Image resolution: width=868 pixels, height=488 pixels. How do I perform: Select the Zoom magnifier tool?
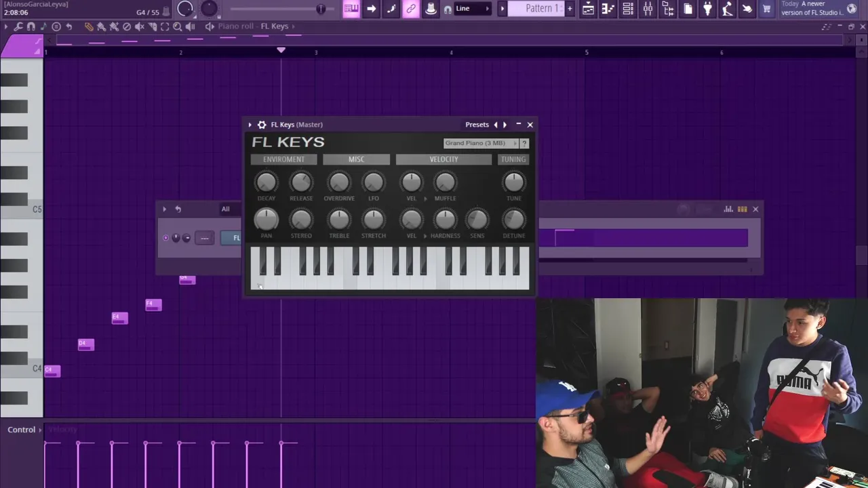[x=178, y=26]
